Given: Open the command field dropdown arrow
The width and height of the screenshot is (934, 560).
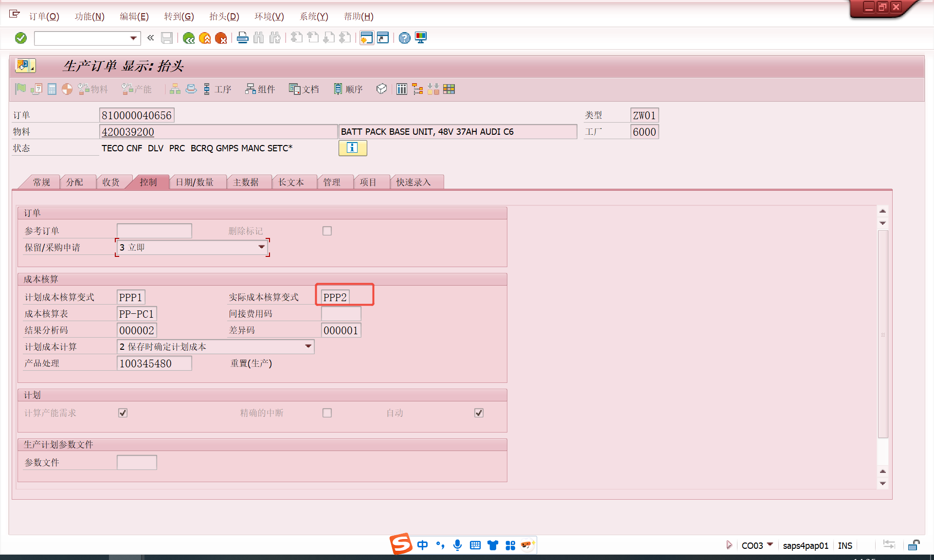Looking at the screenshot, I should point(133,38).
